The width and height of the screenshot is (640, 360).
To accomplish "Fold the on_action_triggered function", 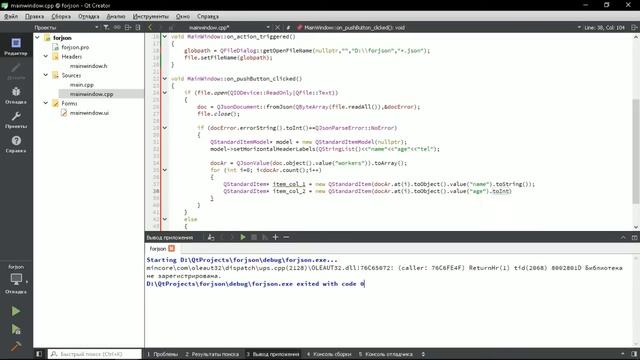I will point(165,36).
